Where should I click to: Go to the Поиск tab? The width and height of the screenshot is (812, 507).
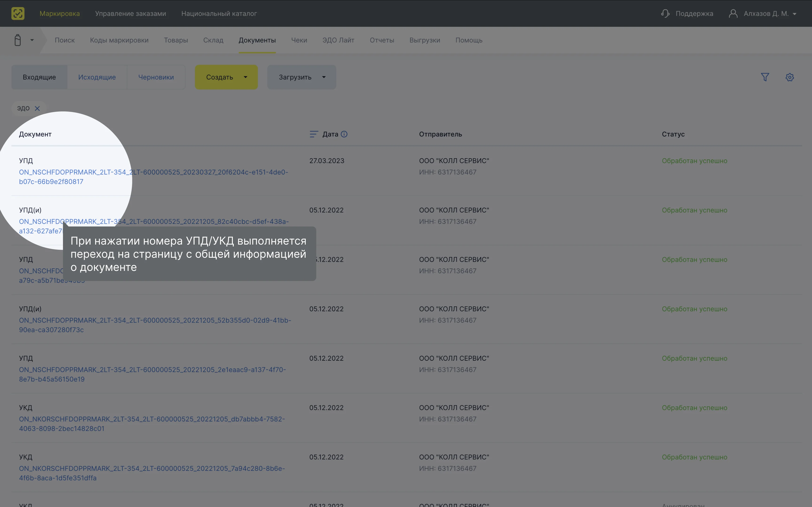click(x=65, y=40)
